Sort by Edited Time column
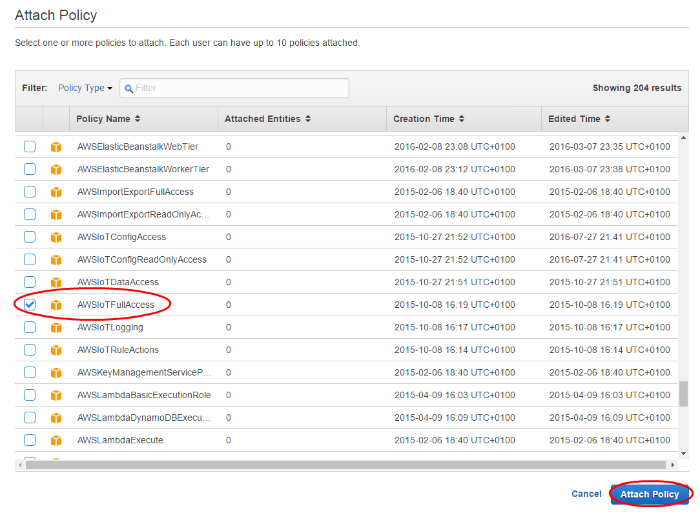 click(x=579, y=119)
